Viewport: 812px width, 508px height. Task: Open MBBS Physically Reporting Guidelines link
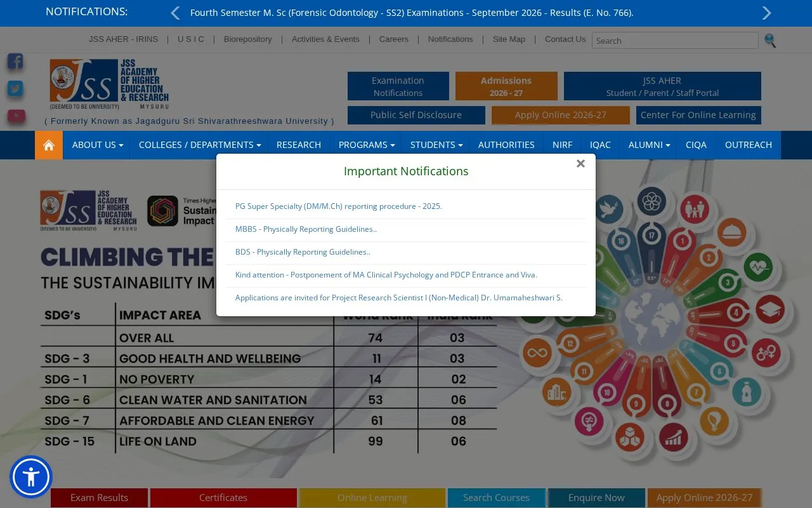click(306, 229)
